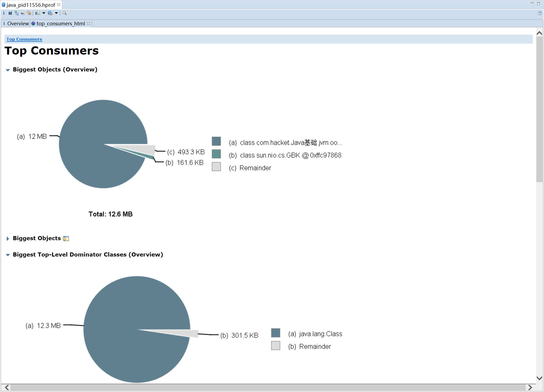
Task: Create a histogram with bar chart icon
Action: (10, 13)
